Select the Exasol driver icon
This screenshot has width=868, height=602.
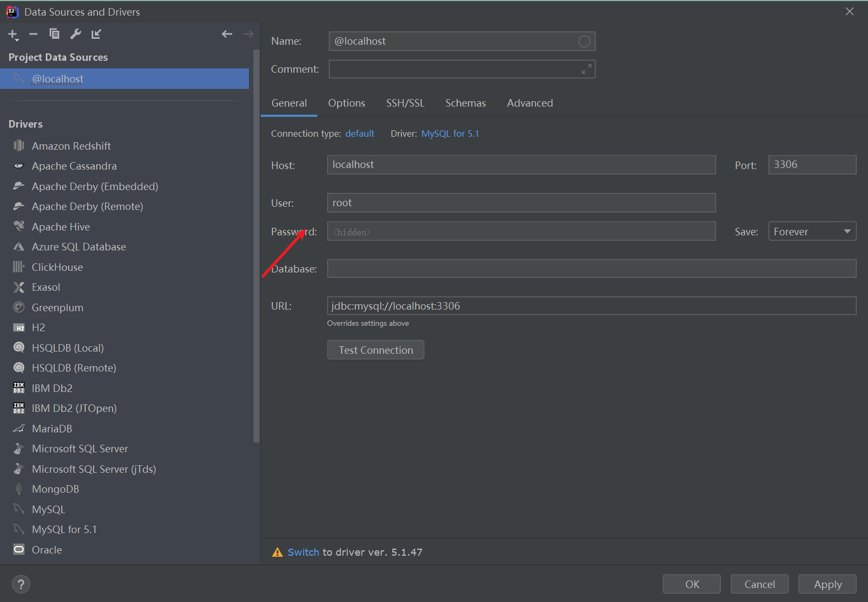click(x=19, y=287)
